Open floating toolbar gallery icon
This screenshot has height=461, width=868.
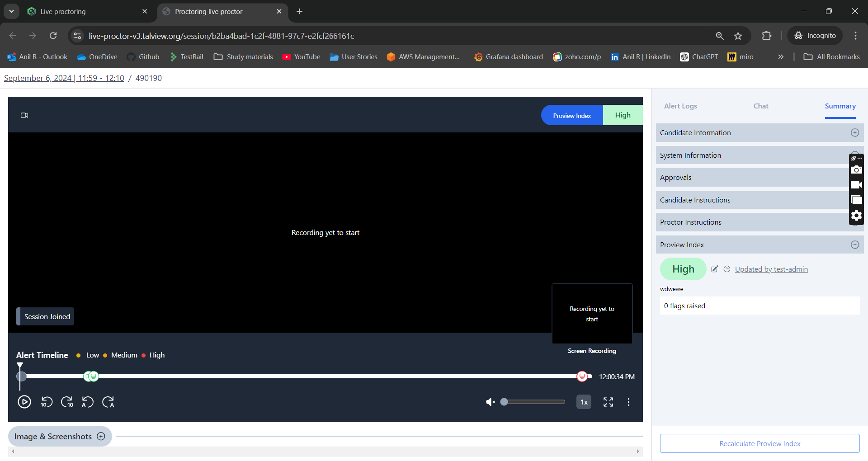pos(856,200)
